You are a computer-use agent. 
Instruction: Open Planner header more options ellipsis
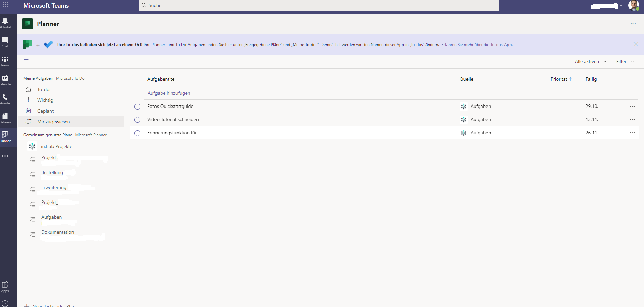pos(633,24)
